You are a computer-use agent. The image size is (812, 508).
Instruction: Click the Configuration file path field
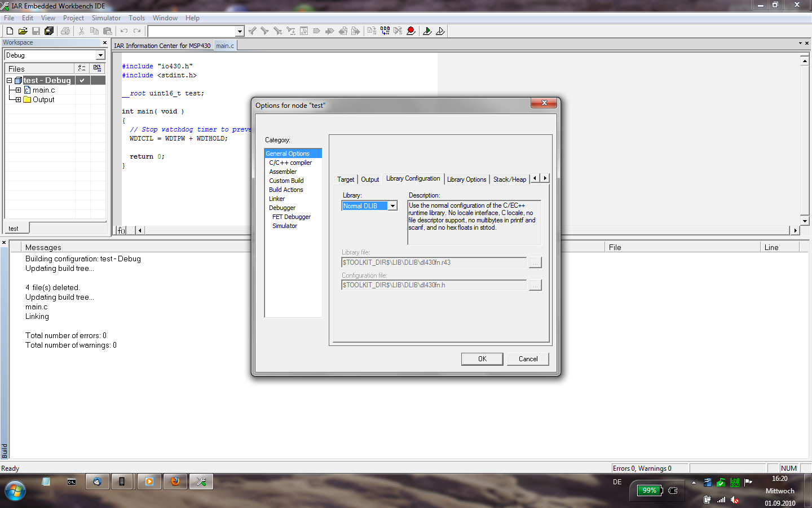tap(434, 285)
